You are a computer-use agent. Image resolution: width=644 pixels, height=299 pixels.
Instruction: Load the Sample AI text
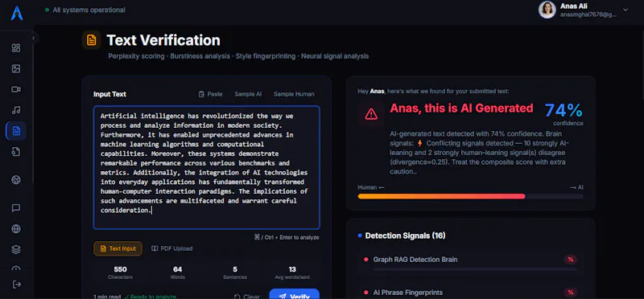248,94
